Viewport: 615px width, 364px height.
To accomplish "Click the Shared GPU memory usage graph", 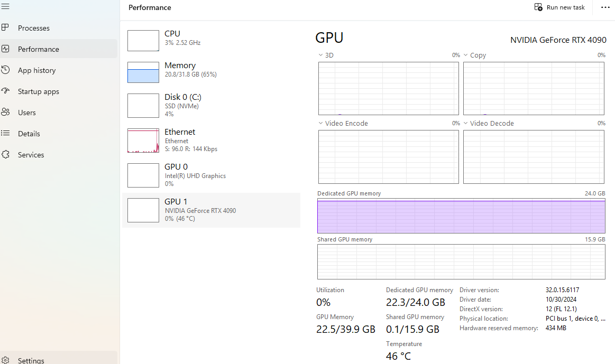I will pyautogui.click(x=461, y=262).
